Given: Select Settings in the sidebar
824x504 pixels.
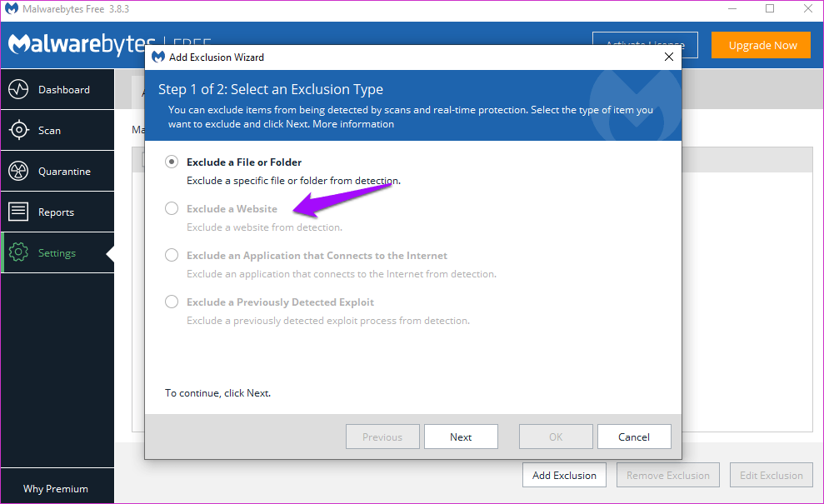Looking at the screenshot, I should click(x=57, y=252).
